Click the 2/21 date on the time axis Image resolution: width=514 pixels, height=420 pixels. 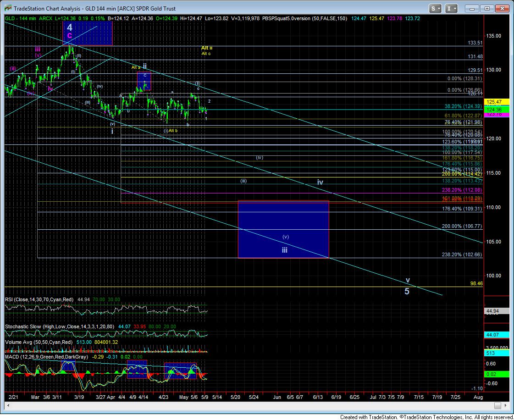[x=13, y=397]
